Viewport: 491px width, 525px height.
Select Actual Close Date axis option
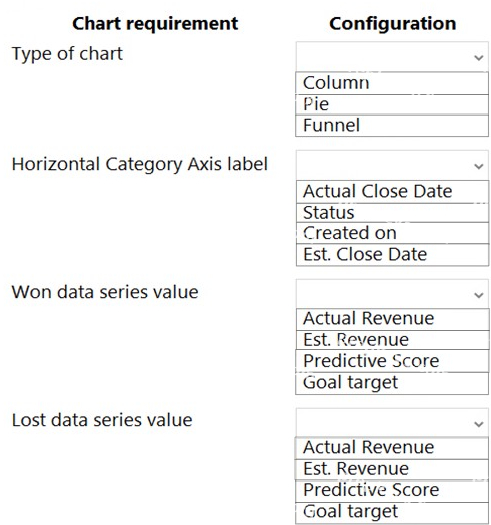point(392,192)
